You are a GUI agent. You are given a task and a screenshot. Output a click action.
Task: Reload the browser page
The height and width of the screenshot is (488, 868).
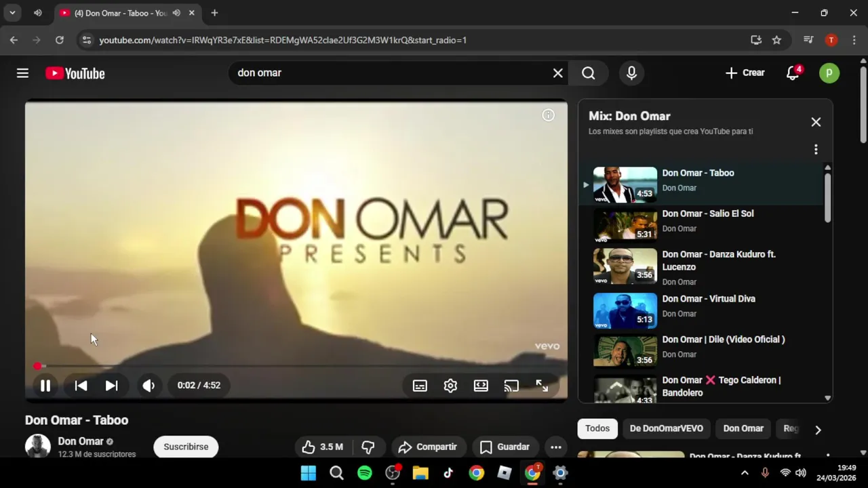60,40
